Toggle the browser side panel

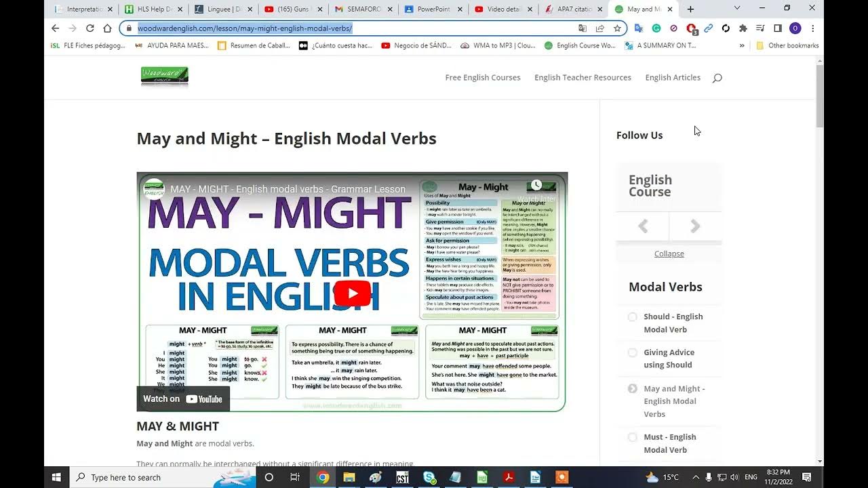point(778,28)
